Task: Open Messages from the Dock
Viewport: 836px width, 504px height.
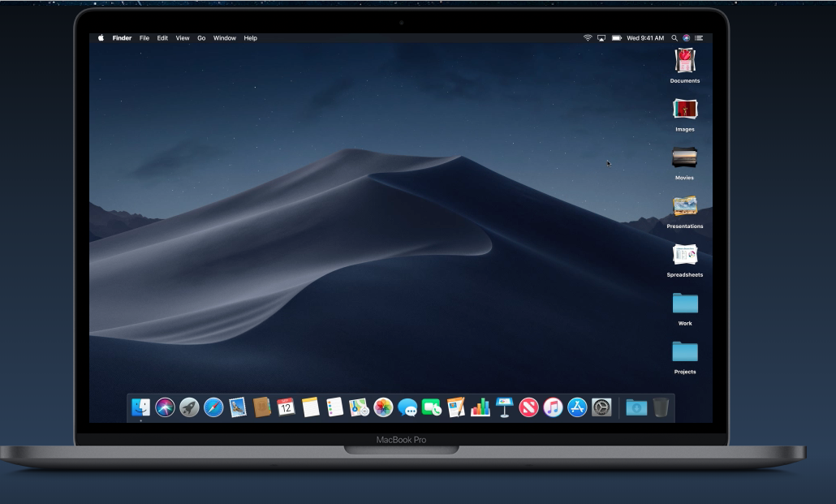Action: (407, 407)
